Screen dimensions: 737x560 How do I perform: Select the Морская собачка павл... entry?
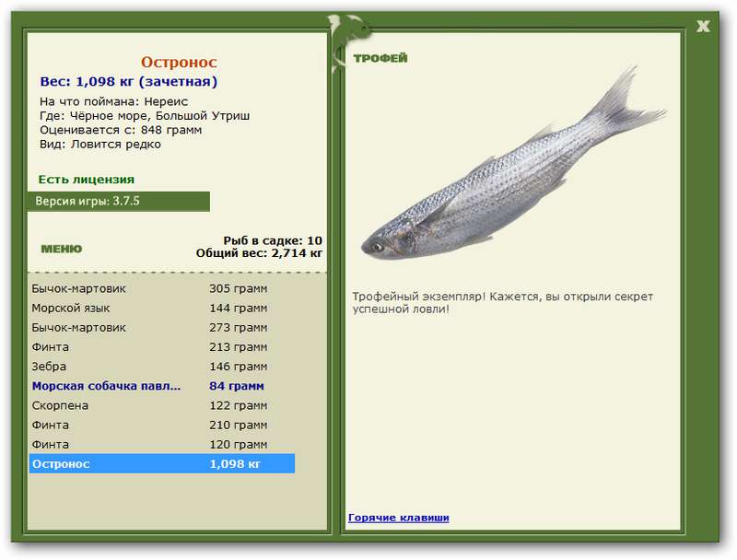click(162, 386)
